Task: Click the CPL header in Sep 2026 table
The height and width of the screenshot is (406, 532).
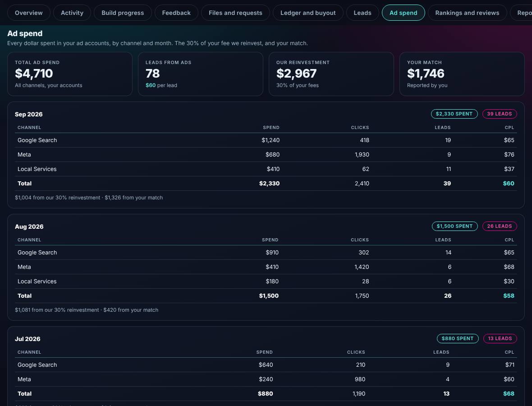Action: point(509,128)
